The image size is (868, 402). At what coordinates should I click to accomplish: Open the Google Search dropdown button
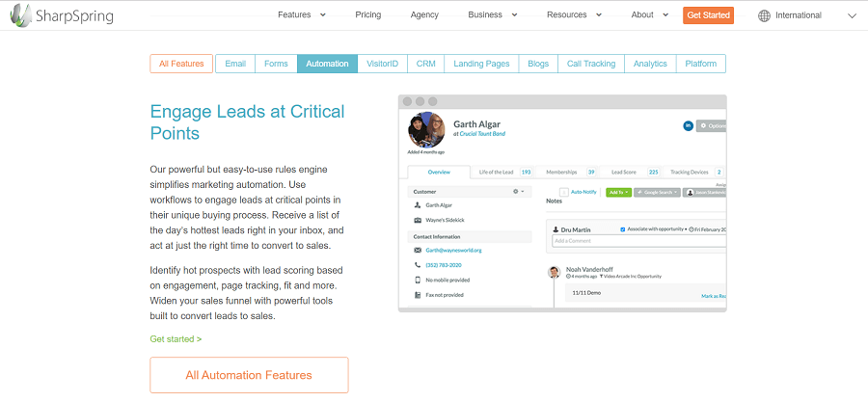pos(657,193)
